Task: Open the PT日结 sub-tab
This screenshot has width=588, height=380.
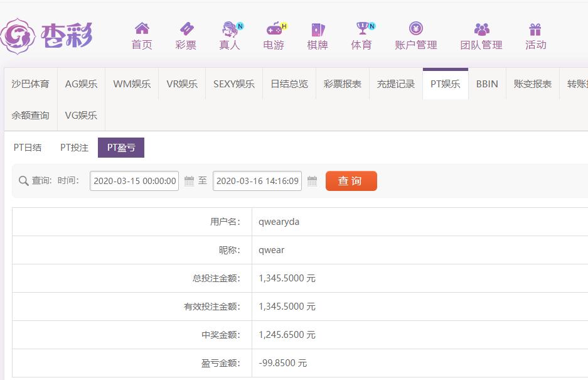Action: (28, 148)
